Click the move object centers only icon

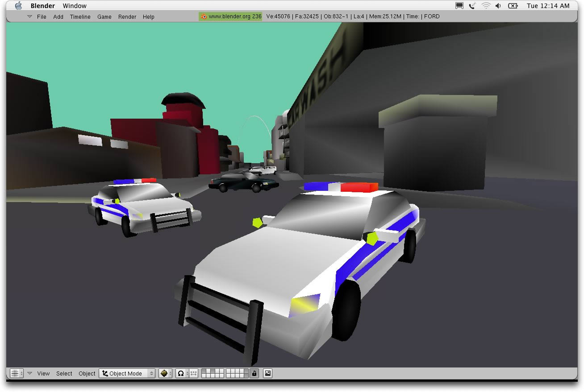point(193,373)
